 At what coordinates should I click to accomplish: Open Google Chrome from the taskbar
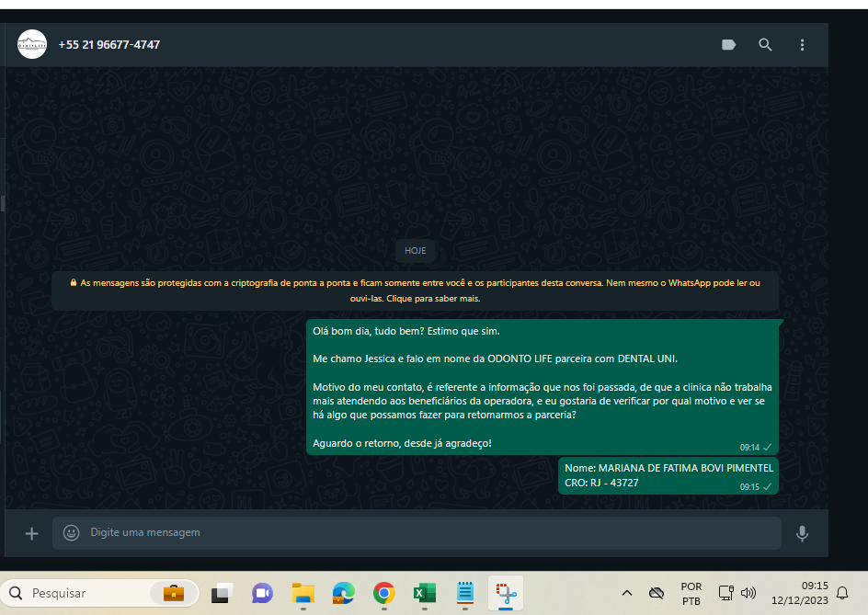click(x=383, y=593)
